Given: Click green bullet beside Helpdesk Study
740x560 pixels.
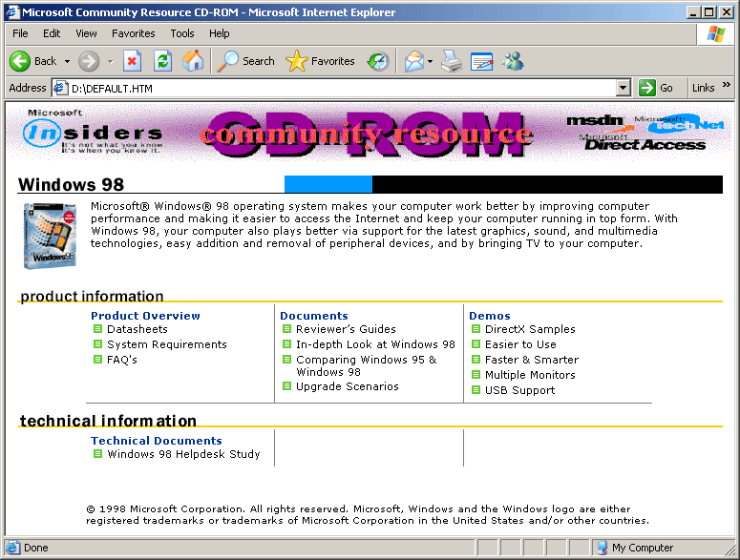Looking at the screenshot, I should (97, 453).
